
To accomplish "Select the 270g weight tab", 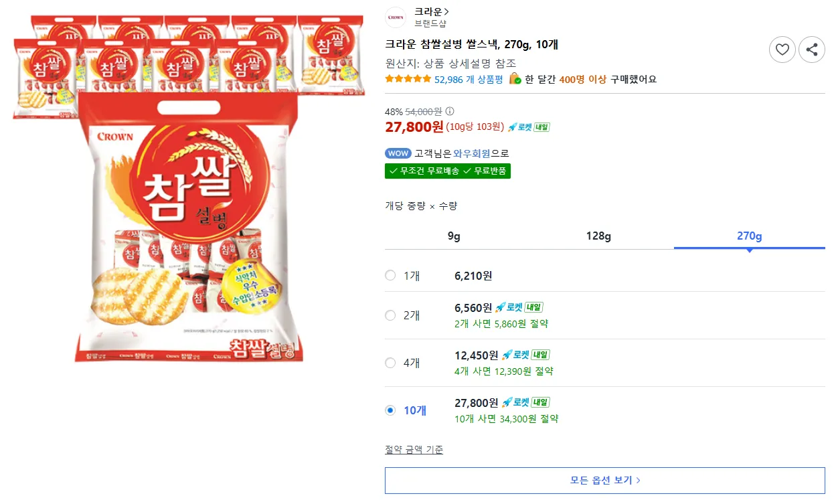I will (x=749, y=236).
